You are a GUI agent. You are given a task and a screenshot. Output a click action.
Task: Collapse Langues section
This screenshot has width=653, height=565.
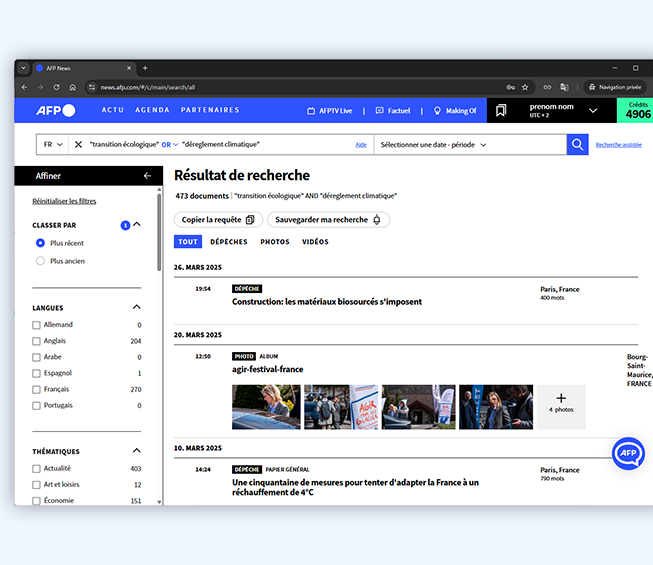pyautogui.click(x=137, y=307)
